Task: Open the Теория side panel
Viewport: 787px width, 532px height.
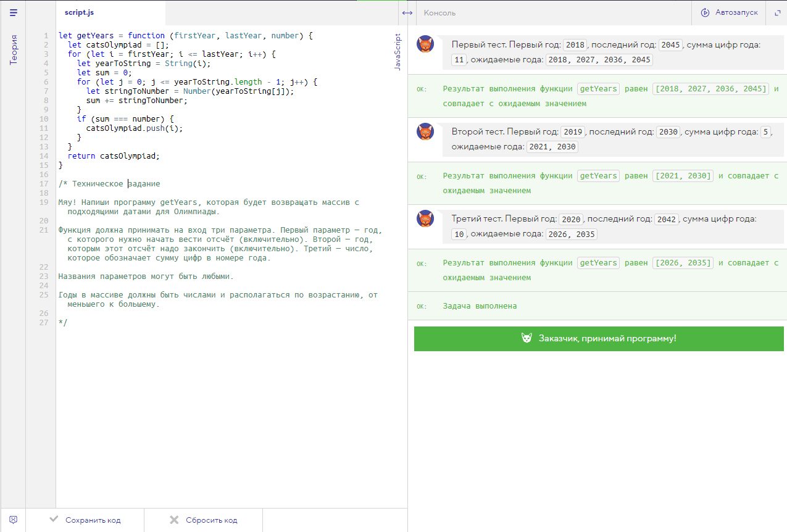Action: [13, 49]
